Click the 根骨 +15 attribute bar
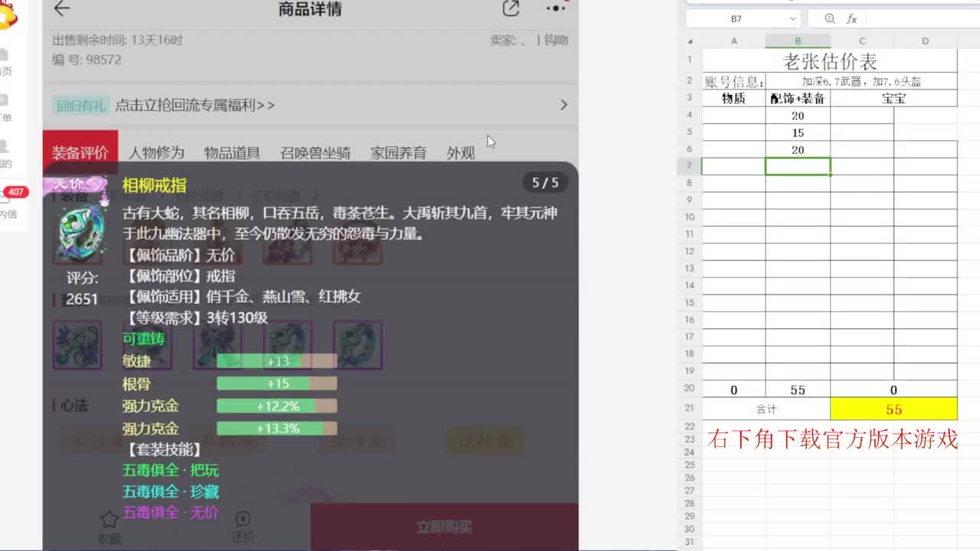This screenshot has width=980, height=551. click(x=277, y=383)
